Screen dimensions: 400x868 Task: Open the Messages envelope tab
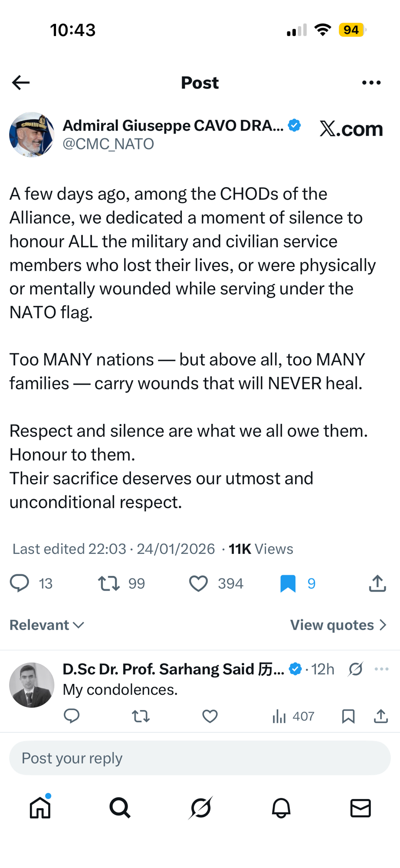click(x=361, y=808)
